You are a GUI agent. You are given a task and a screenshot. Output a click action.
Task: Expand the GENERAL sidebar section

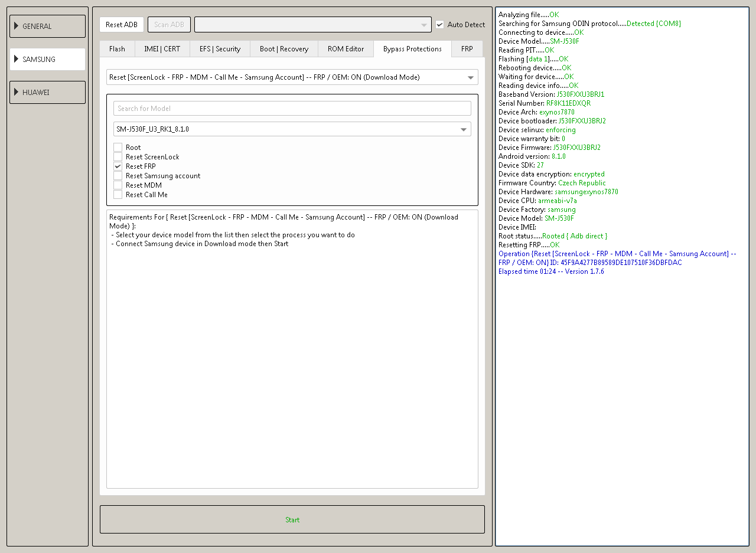click(47, 27)
